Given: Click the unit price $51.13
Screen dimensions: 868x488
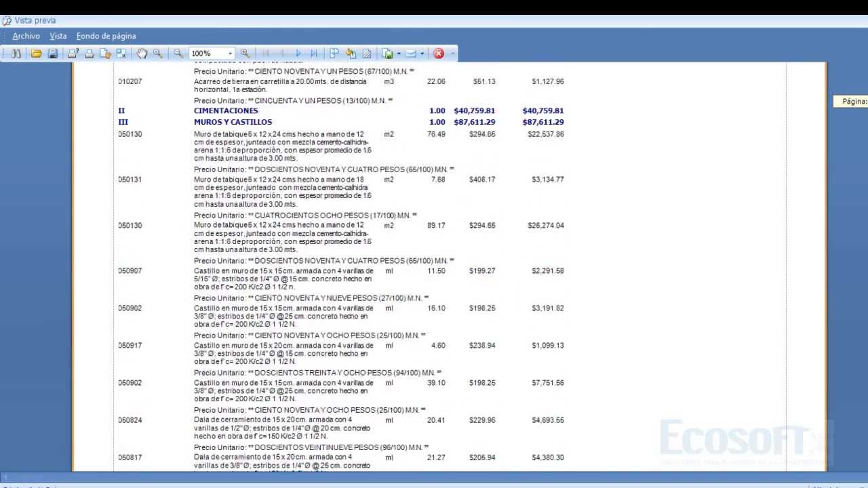Looking at the screenshot, I should tap(484, 81).
